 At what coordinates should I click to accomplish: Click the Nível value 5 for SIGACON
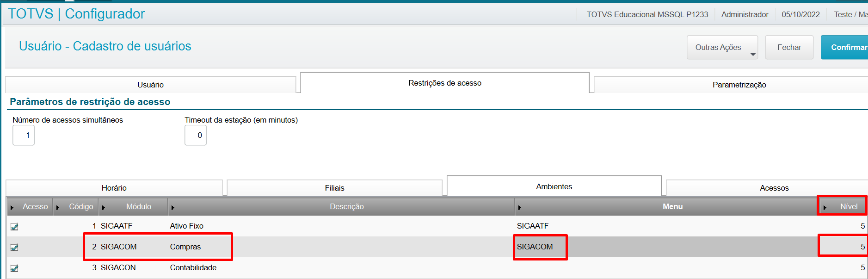[862, 267]
